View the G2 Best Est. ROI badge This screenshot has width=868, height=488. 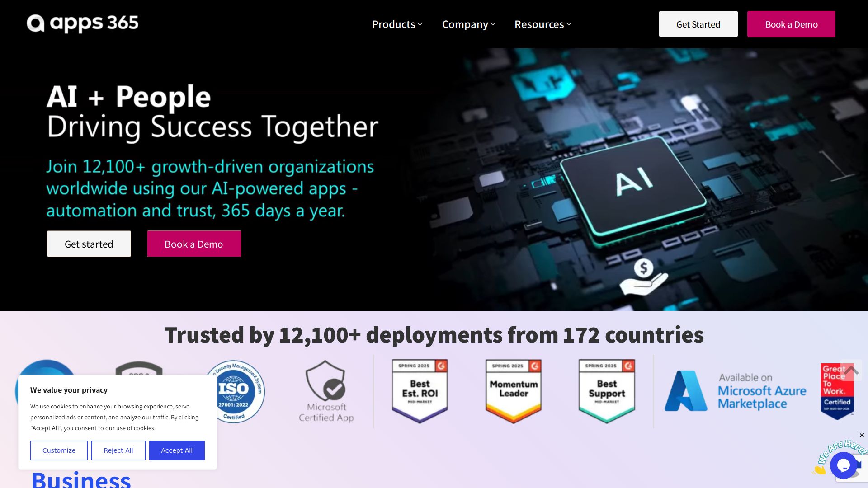tap(420, 391)
